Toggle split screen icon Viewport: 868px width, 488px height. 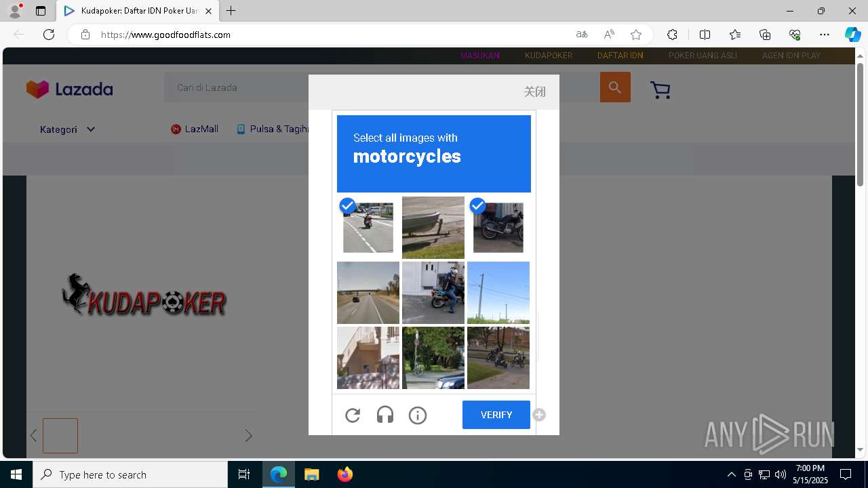[x=705, y=35]
